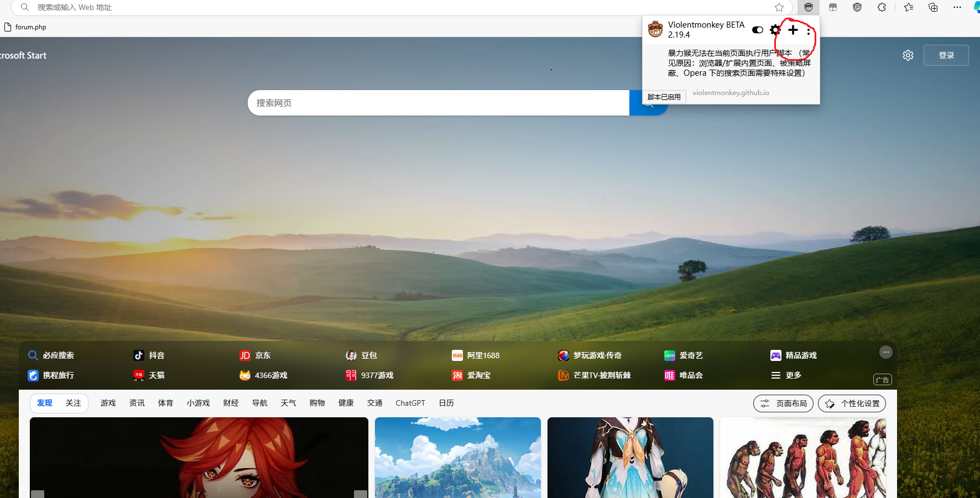Select the ChatGPT feed category tab
This screenshot has width=980, height=498.
[410, 403]
